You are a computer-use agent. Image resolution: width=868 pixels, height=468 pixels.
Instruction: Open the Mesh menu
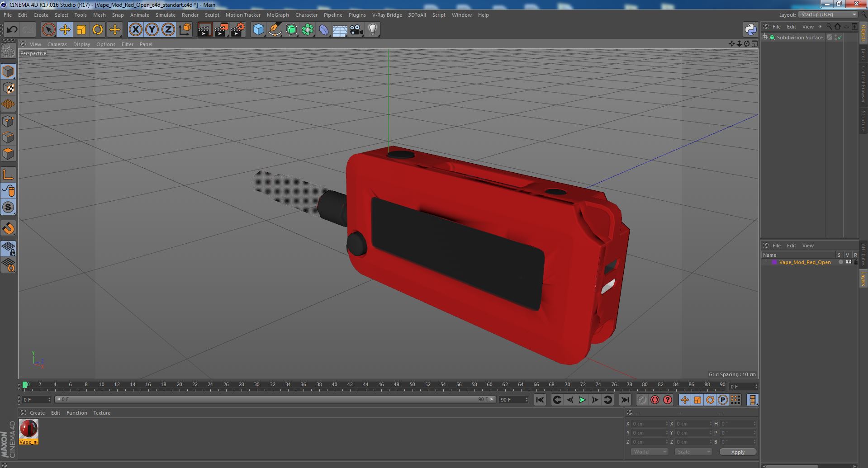pos(99,15)
